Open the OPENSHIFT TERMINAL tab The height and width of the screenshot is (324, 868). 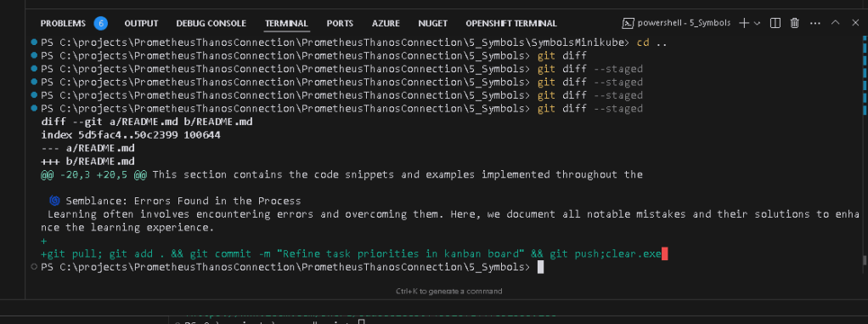click(511, 23)
